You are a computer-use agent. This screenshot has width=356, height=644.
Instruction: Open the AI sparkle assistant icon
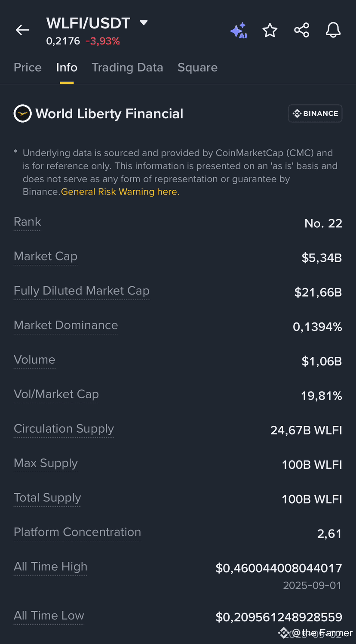click(239, 30)
